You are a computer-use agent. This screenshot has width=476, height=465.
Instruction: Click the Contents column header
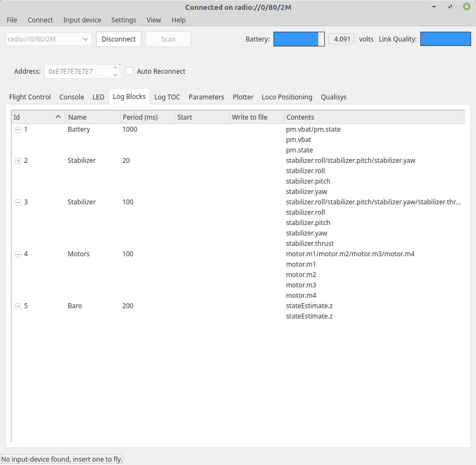[374, 117]
